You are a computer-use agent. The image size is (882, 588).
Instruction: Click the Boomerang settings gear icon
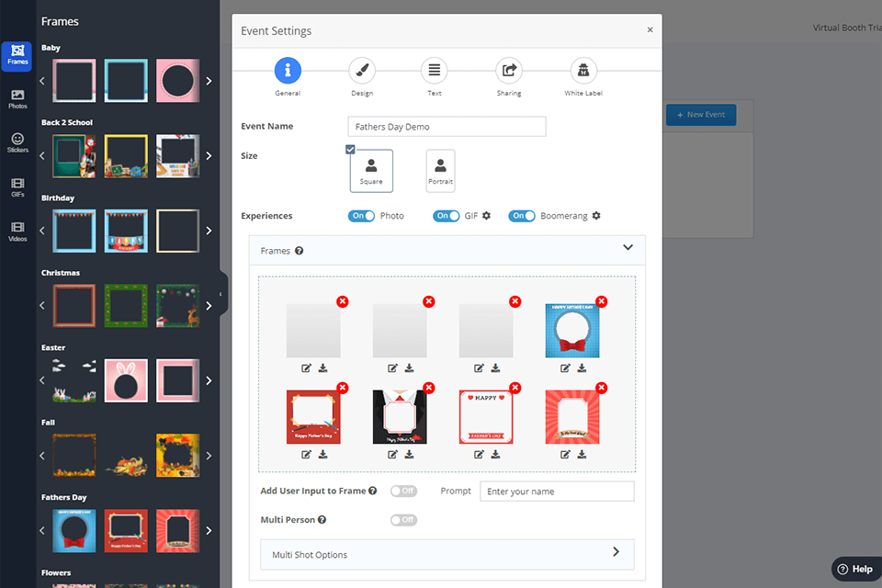click(x=596, y=216)
